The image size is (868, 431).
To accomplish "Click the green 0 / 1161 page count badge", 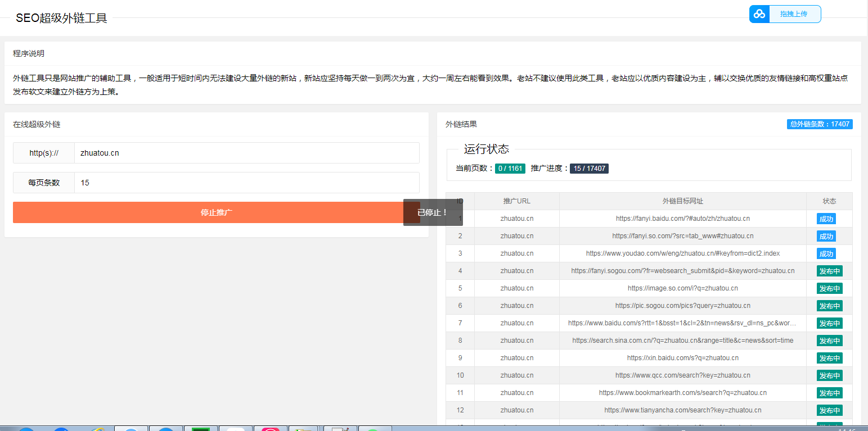I will click(x=510, y=169).
